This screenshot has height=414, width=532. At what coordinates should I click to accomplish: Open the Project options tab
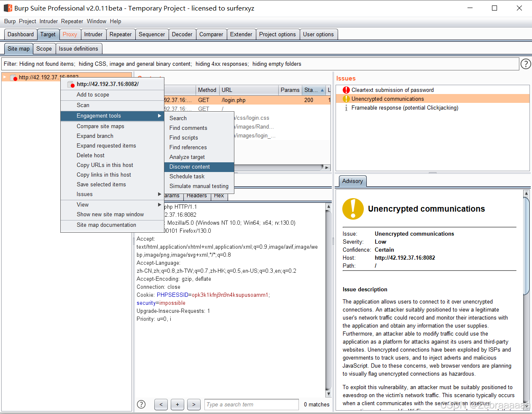(x=277, y=35)
